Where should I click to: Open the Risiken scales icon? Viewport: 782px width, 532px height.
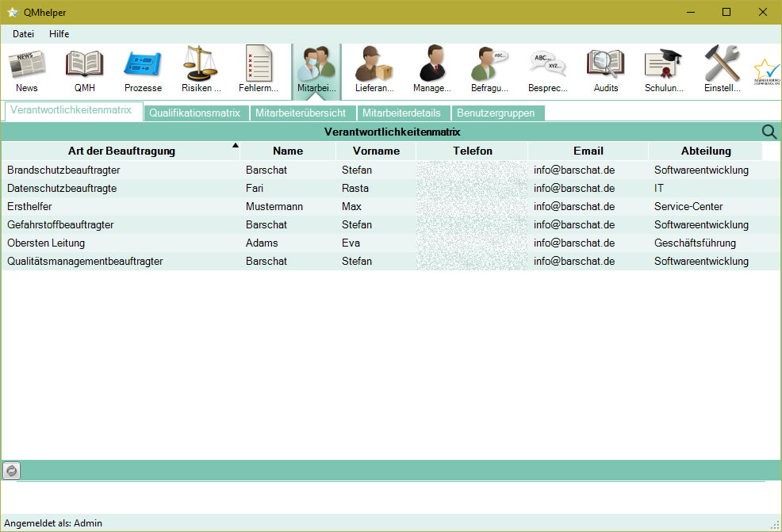click(201, 70)
